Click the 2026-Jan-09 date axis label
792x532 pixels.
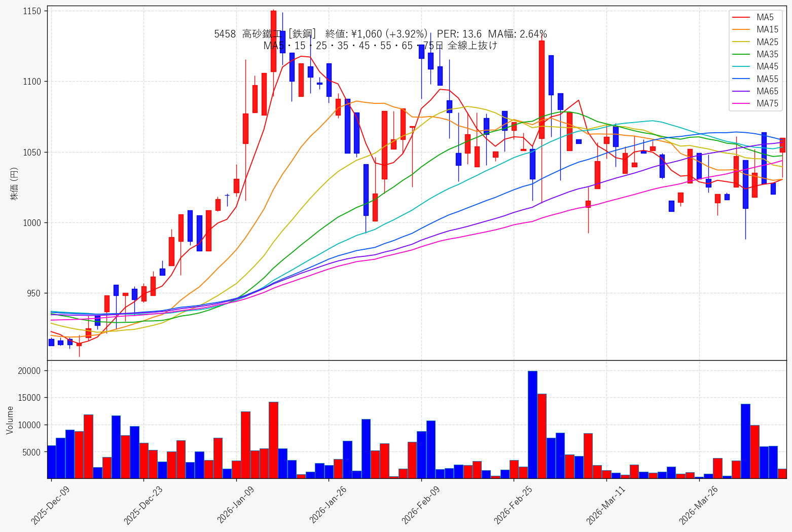[235, 505]
